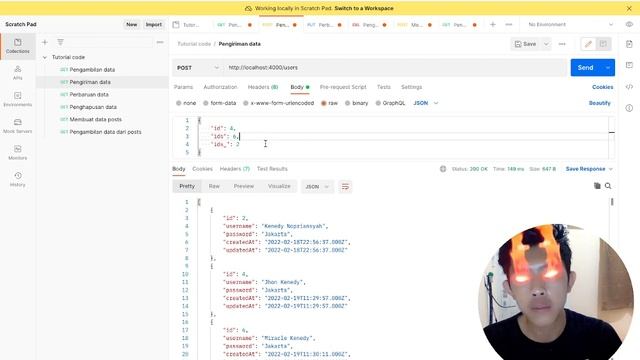Expand the Save Response dropdown

589,169
